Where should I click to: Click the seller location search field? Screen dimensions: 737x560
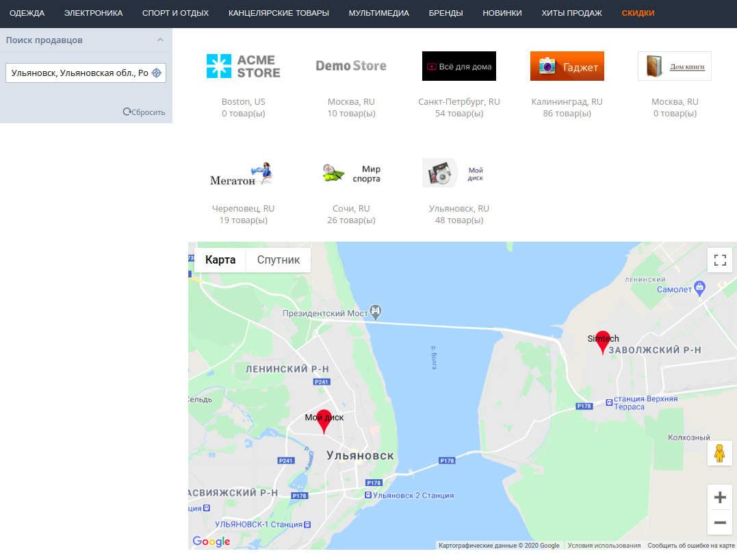tap(79, 73)
